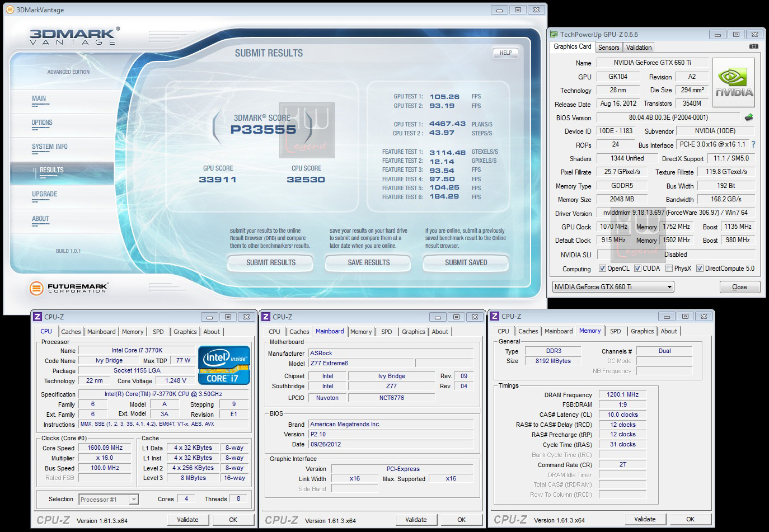Click the Intel Core i7 badge
This screenshot has width=769, height=532.
(x=224, y=365)
